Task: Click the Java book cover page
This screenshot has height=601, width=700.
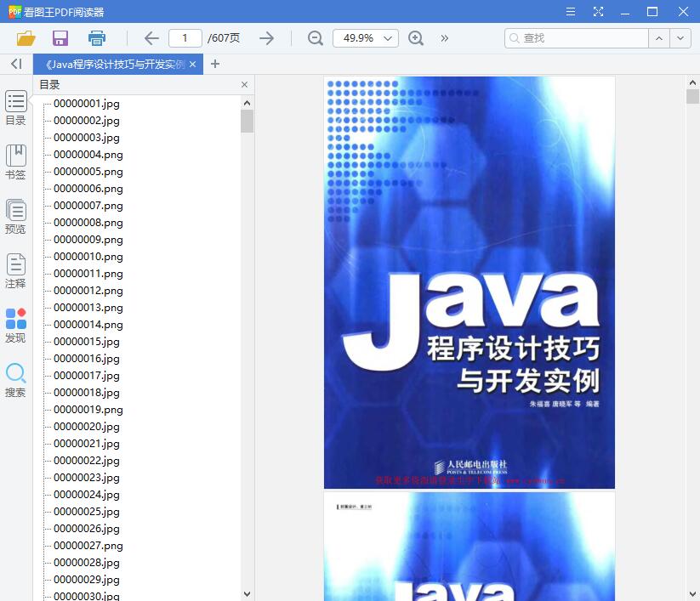Action: click(x=470, y=282)
